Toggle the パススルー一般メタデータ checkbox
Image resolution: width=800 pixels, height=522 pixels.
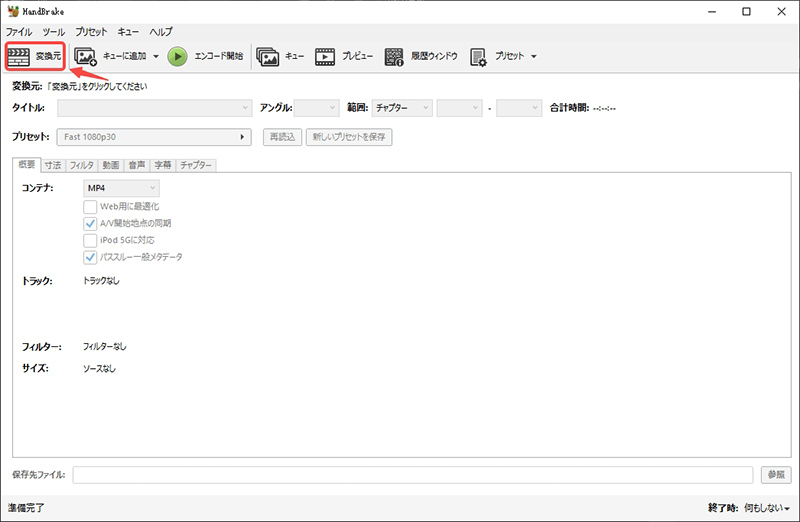coord(90,257)
